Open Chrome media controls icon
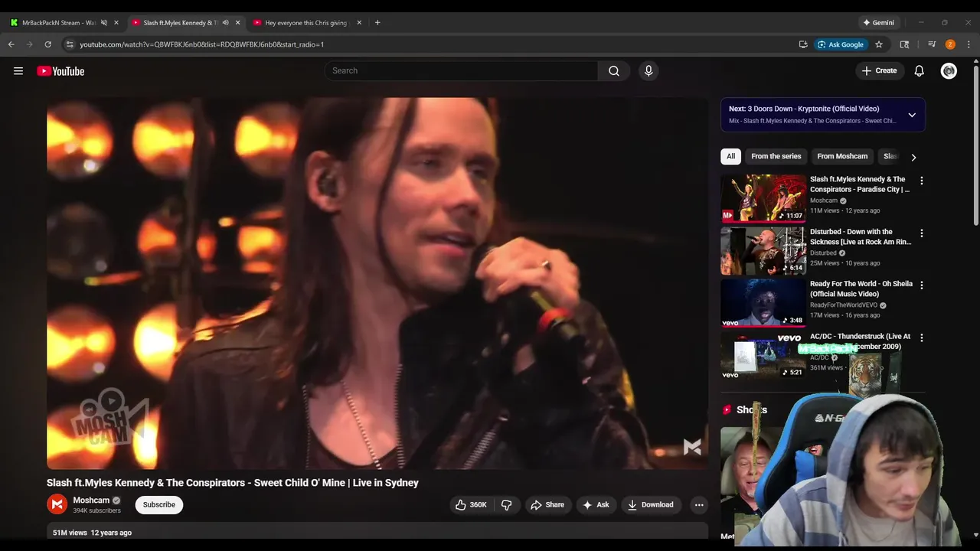 point(932,44)
